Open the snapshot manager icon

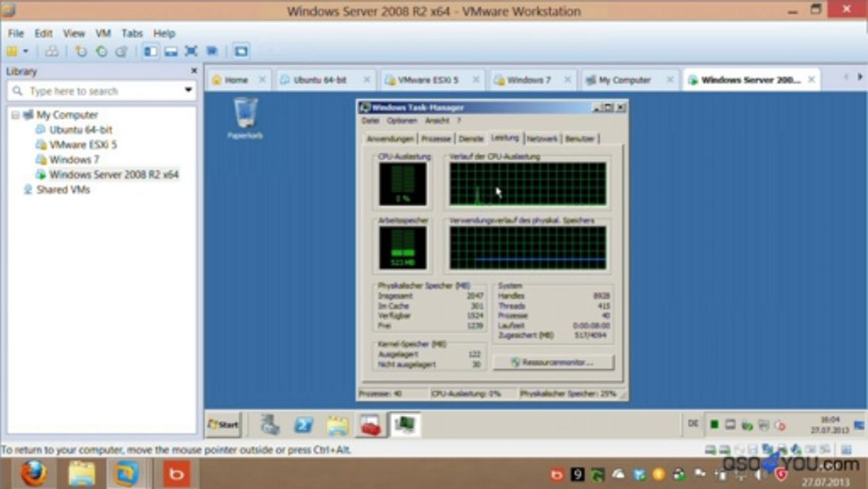tap(121, 51)
